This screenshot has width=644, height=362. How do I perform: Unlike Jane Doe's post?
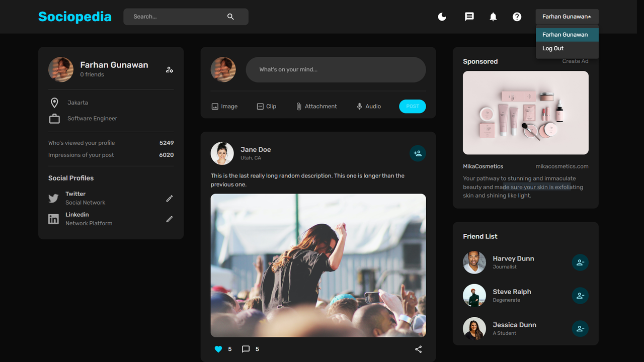click(218, 349)
